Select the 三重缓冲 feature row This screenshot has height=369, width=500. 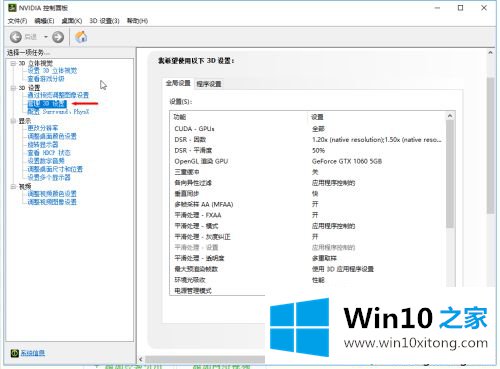tap(308, 172)
